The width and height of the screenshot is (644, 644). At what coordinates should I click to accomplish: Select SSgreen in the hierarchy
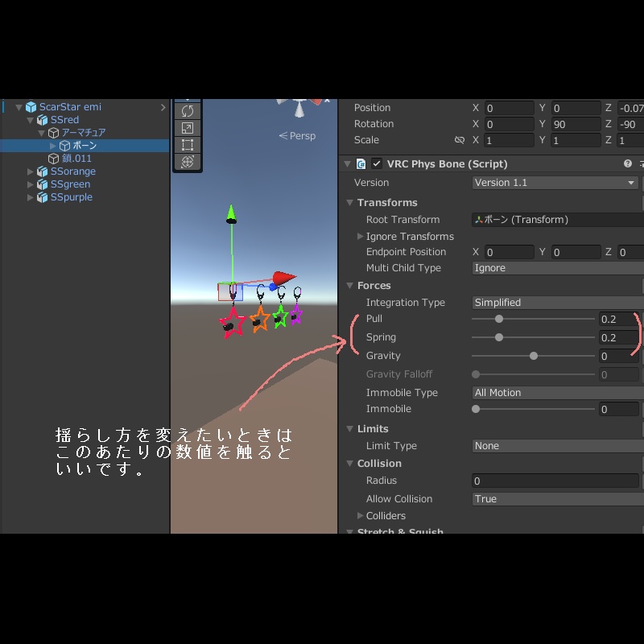click(x=70, y=184)
